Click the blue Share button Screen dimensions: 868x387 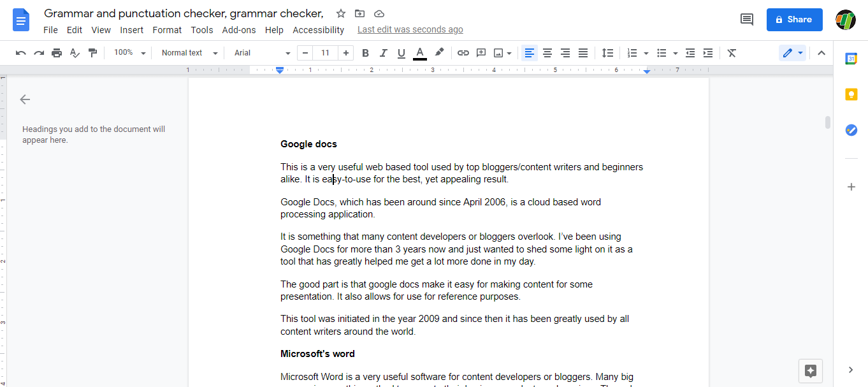pos(795,20)
